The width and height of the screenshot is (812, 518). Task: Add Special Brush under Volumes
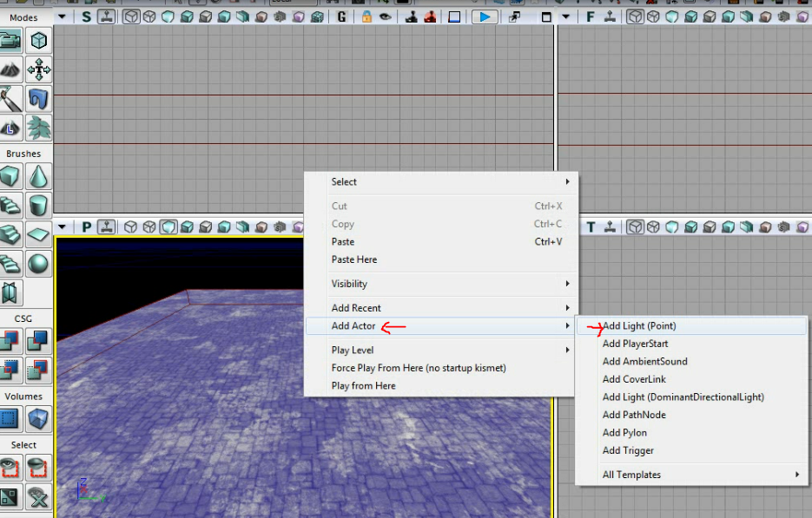click(x=10, y=419)
